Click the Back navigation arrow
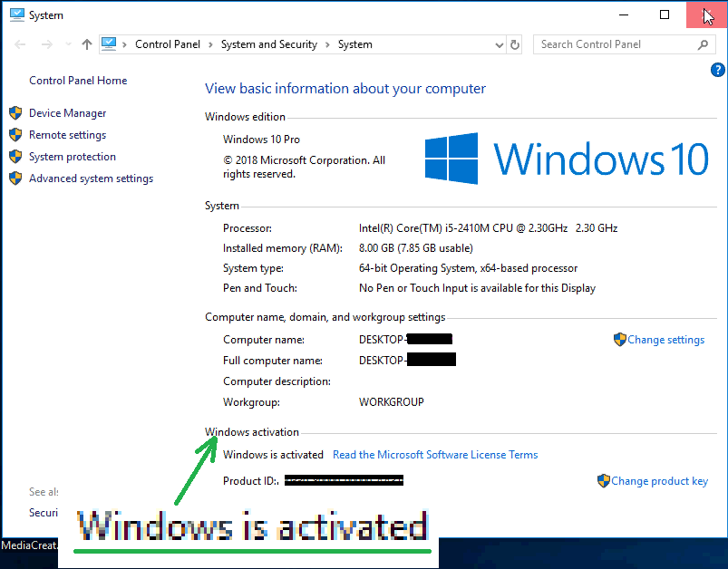This screenshot has width=728, height=569. tap(20, 44)
